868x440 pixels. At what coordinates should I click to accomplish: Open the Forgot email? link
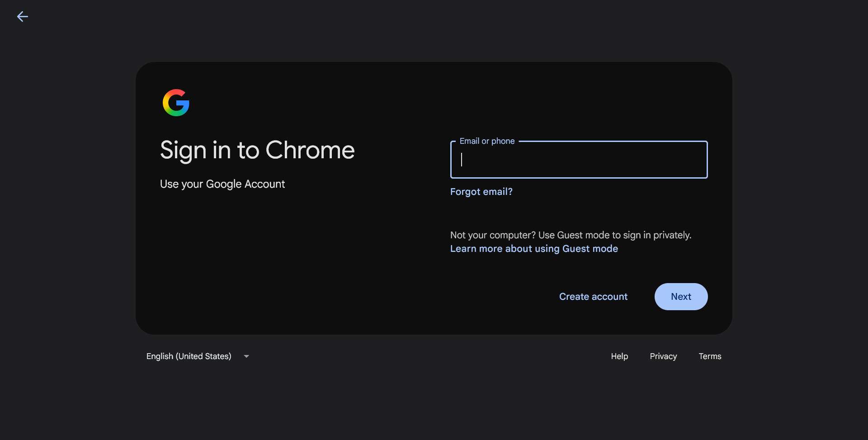coord(481,192)
